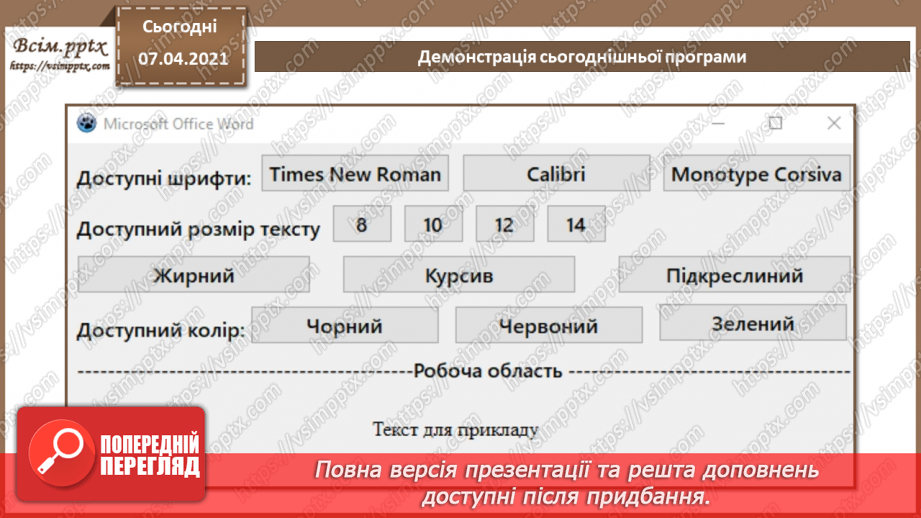Screen dimensions: 921x518
Task: Click the 'Microsoft Office Word' window title
Action: click(179, 124)
